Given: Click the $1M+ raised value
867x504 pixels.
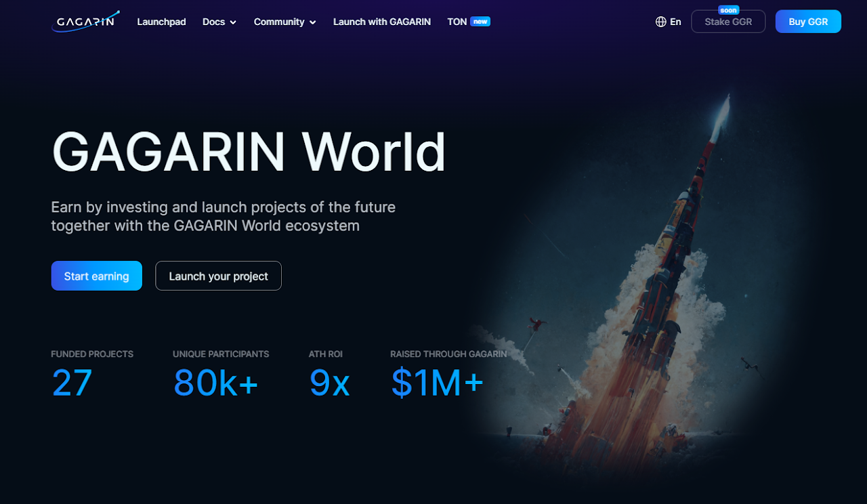Looking at the screenshot, I should coord(438,383).
